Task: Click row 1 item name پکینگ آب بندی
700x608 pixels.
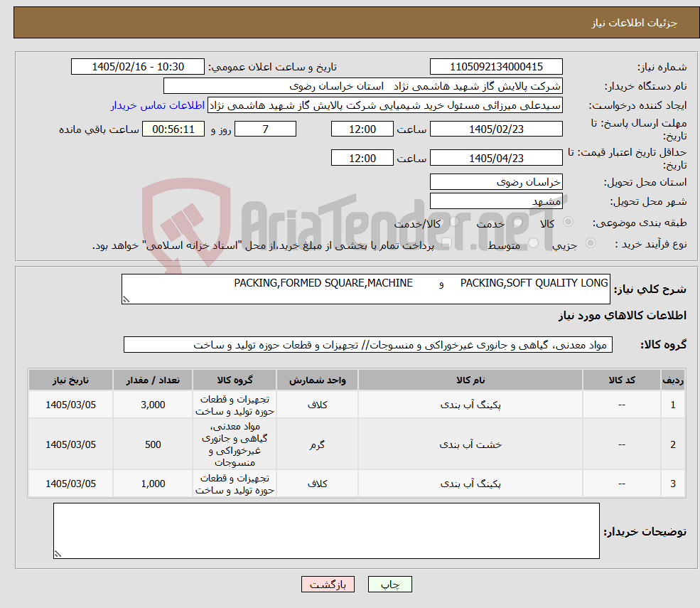Action: coord(470,405)
